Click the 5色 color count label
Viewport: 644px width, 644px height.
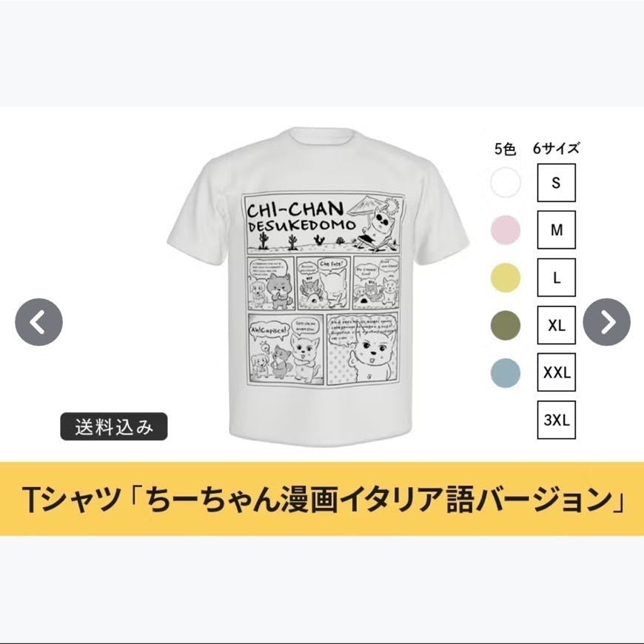pos(505,149)
